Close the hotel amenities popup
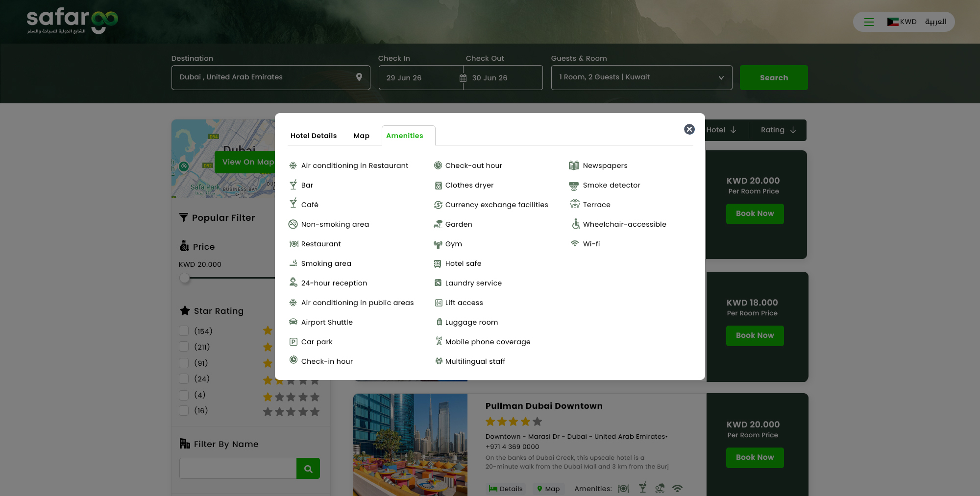980x496 pixels. [x=689, y=129]
